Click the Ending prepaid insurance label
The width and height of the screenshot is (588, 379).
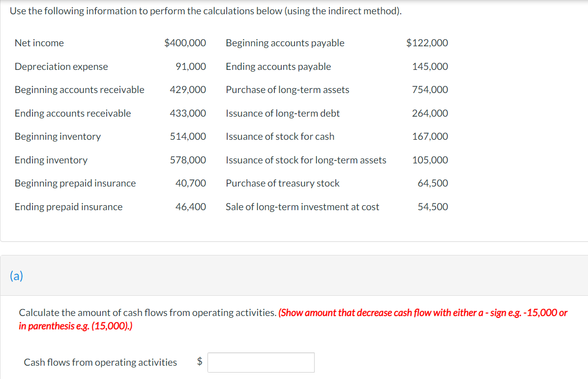68,207
